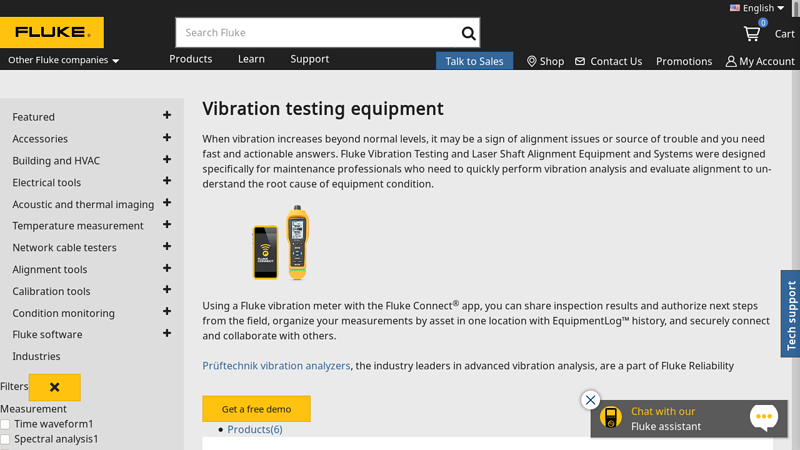800x450 pixels.
Task: Expand the Featured category
Action: pyautogui.click(x=167, y=115)
